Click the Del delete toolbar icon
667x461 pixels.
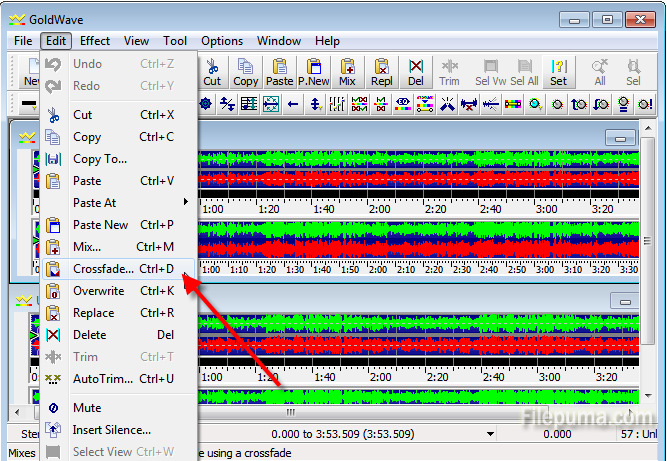pos(415,71)
